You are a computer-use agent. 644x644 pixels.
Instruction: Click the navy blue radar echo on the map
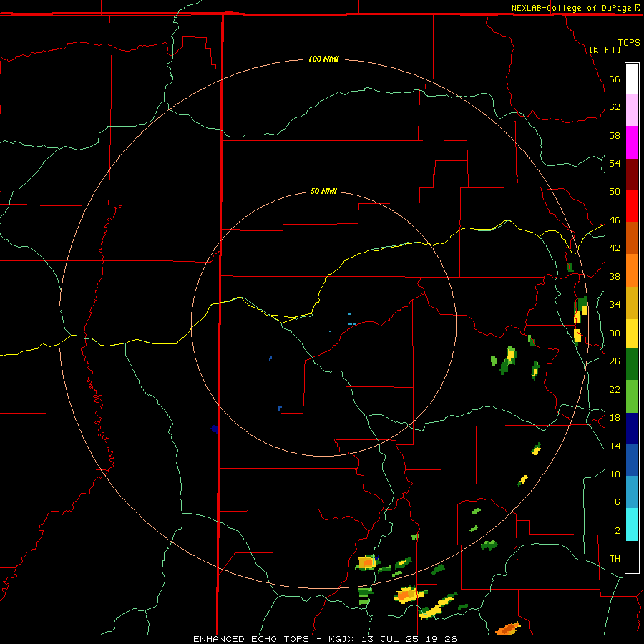pyautogui.click(x=214, y=429)
